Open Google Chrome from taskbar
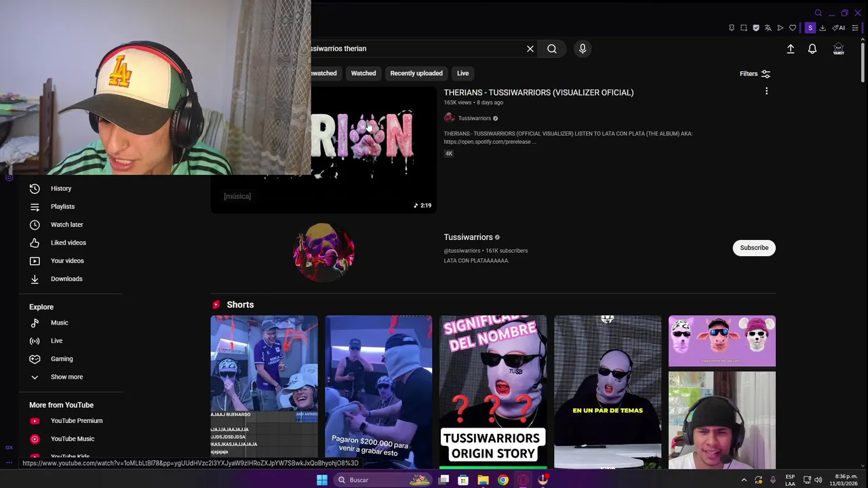This screenshot has width=868, height=488. tap(503, 480)
